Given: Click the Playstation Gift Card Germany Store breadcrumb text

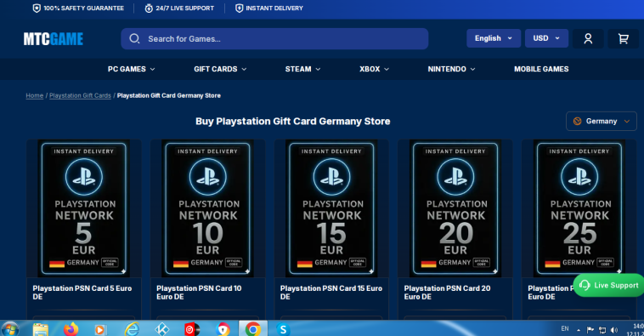Looking at the screenshot, I should 169,95.
